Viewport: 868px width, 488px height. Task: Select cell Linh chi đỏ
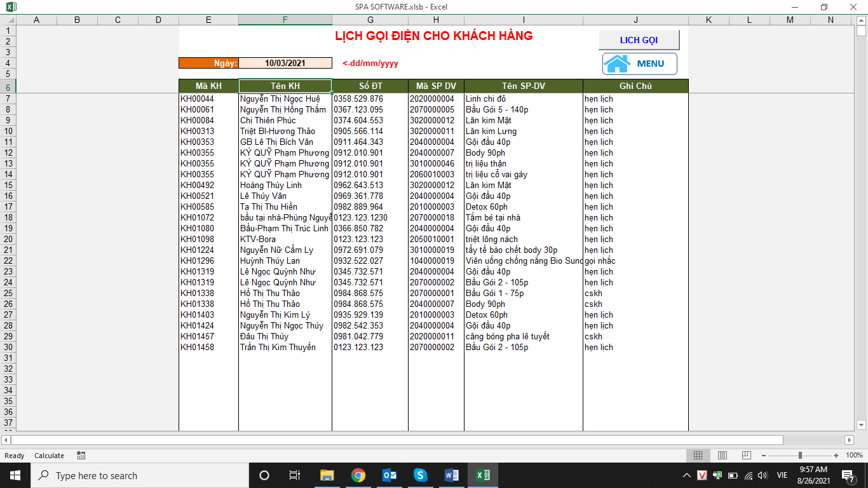[x=524, y=98]
